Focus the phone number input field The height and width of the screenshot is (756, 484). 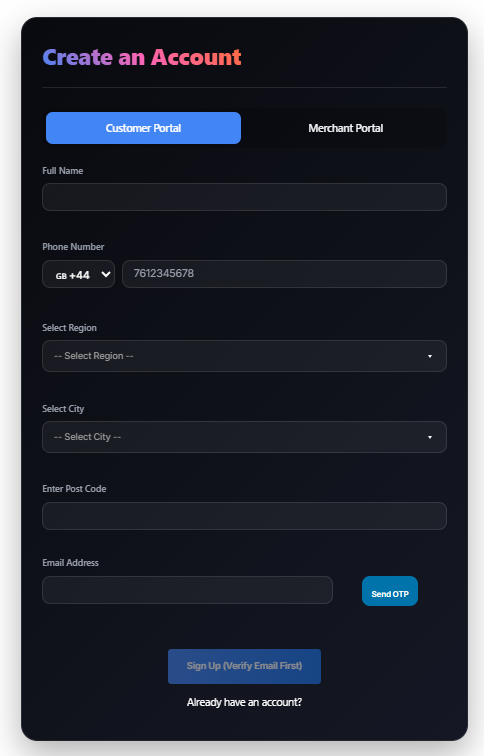[x=284, y=274]
